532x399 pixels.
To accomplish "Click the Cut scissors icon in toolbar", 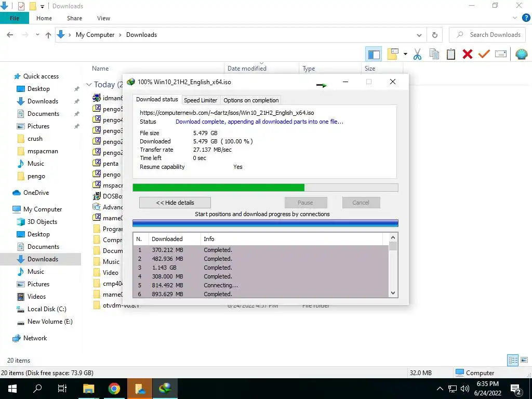I will click(417, 54).
